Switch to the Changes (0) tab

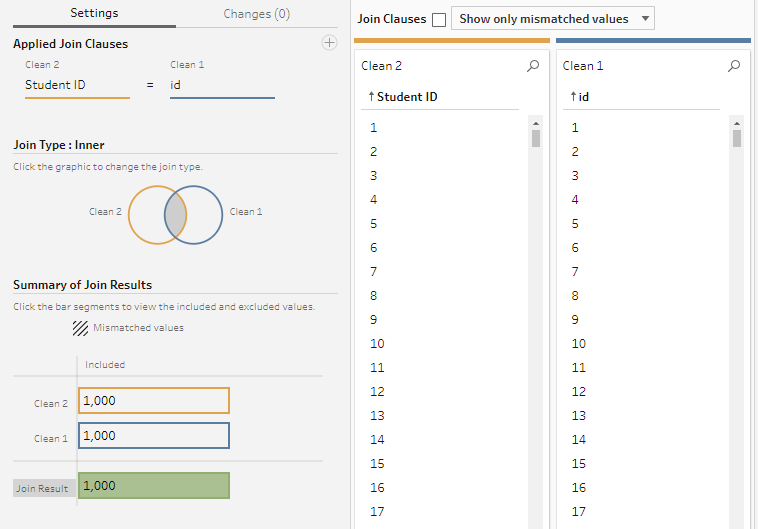pyautogui.click(x=257, y=14)
